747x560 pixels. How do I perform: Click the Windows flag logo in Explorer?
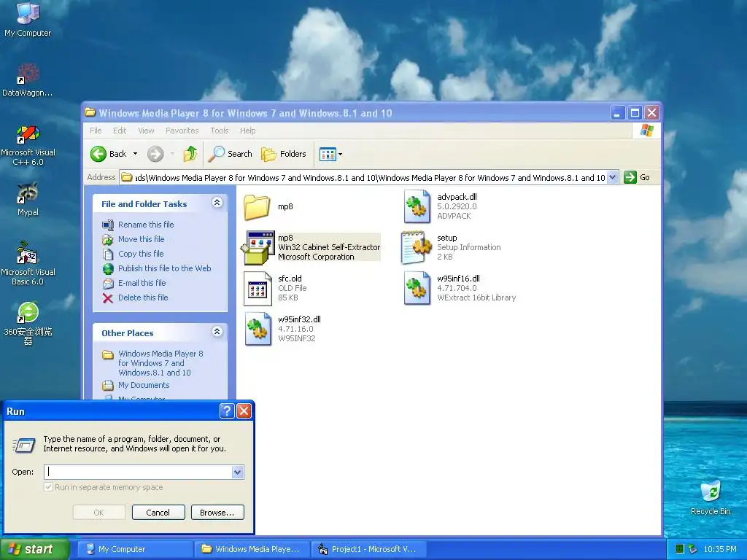click(x=646, y=131)
